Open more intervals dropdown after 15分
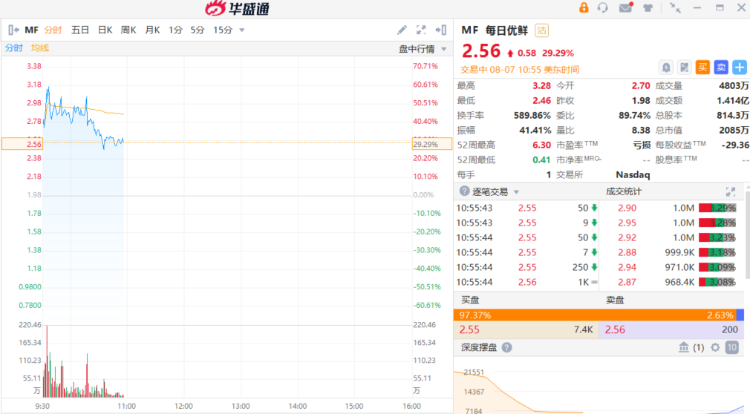Screen dimensions: 750x414 (242, 30)
